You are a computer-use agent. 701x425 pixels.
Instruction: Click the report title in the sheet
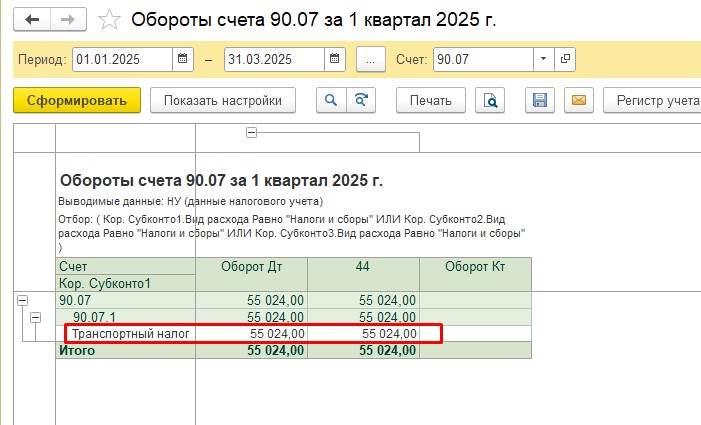(221, 181)
